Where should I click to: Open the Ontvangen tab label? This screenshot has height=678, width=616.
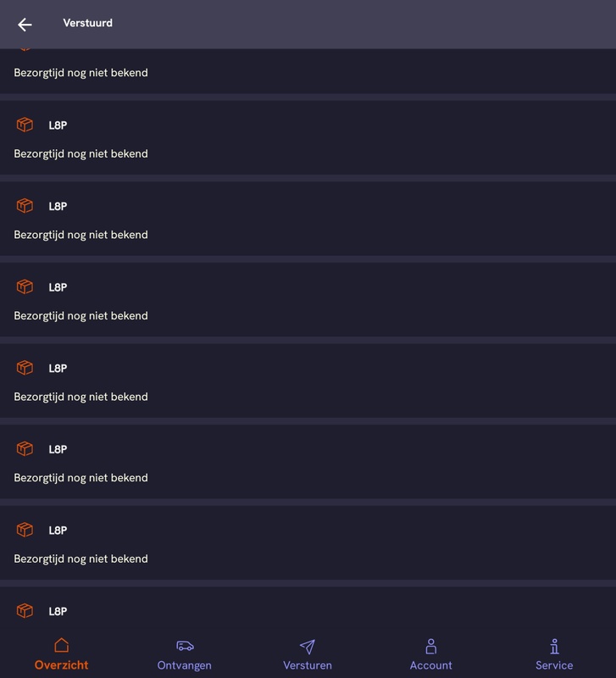(x=185, y=665)
